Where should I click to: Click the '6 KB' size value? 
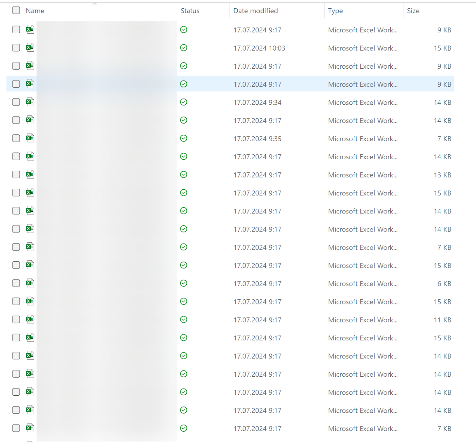point(444,284)
